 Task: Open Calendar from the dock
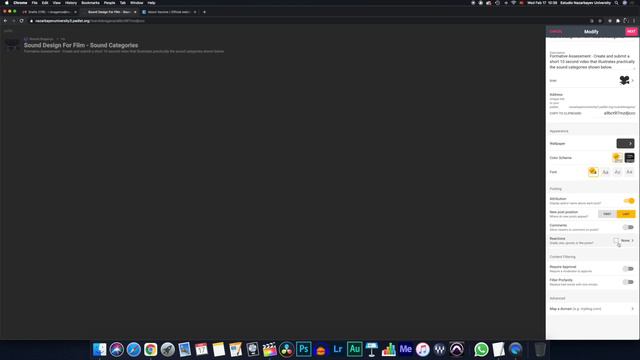click(x=201, y=349)
